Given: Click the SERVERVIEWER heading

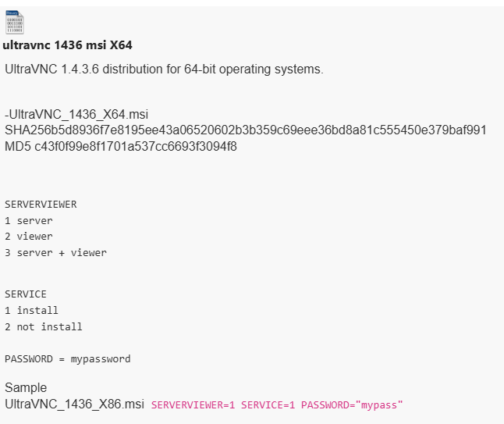Looking at the screenshot, I should pos(41,205).
